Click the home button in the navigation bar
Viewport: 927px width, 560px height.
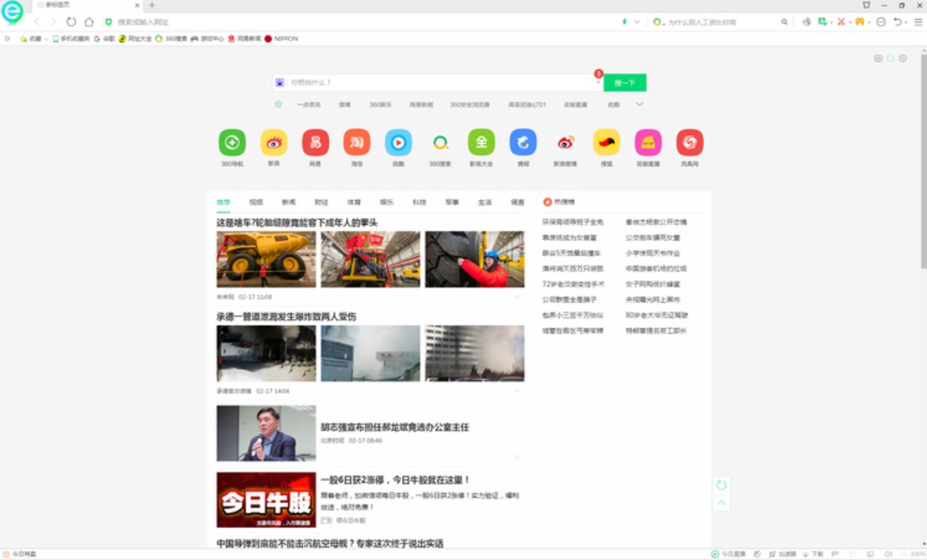(87, 21)
